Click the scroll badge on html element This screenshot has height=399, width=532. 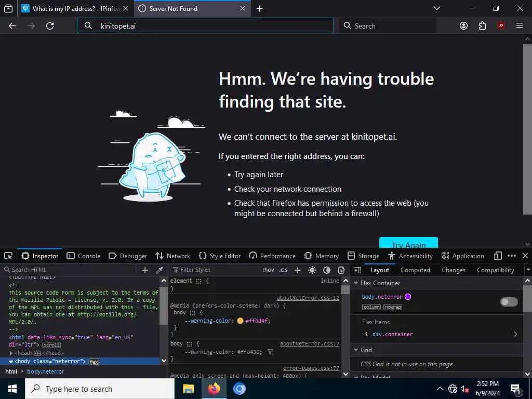pos(51,345)
